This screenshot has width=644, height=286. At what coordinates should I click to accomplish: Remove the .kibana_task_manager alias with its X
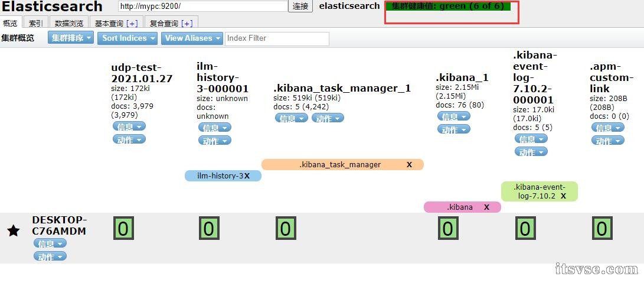click(409, 165)
